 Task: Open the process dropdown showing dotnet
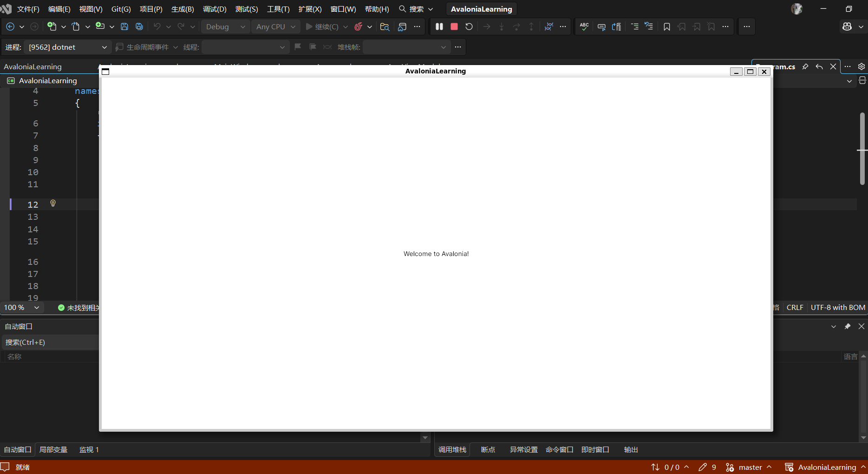point(67,47)
